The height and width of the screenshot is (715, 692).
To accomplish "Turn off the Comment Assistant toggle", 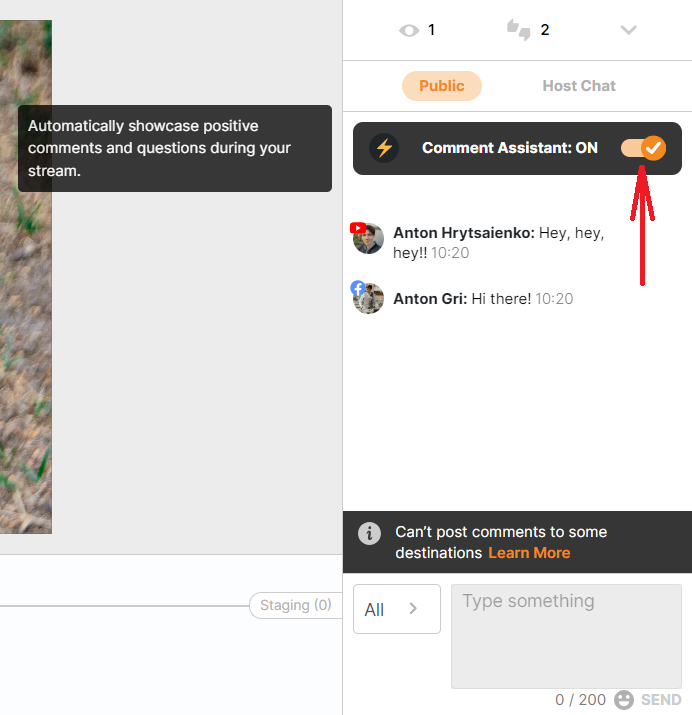I will (x=643, y=148).
